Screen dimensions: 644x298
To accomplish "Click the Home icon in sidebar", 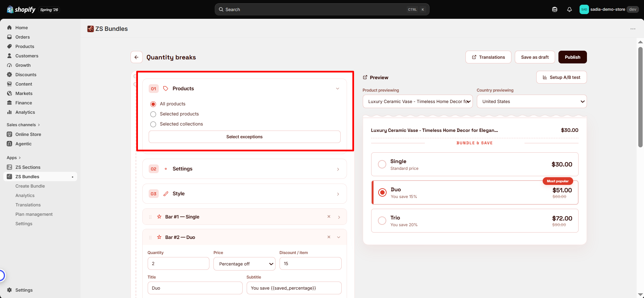I will click(x=9, y=28).
